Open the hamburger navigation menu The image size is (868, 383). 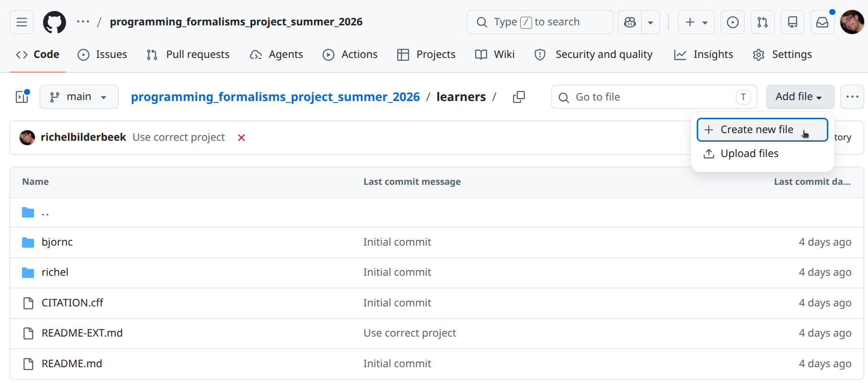22,22
